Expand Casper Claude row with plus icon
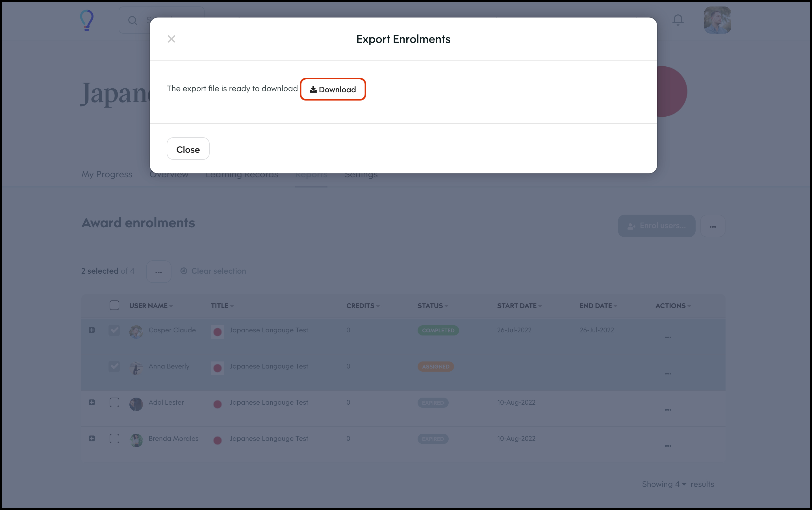 coord(92,330)
